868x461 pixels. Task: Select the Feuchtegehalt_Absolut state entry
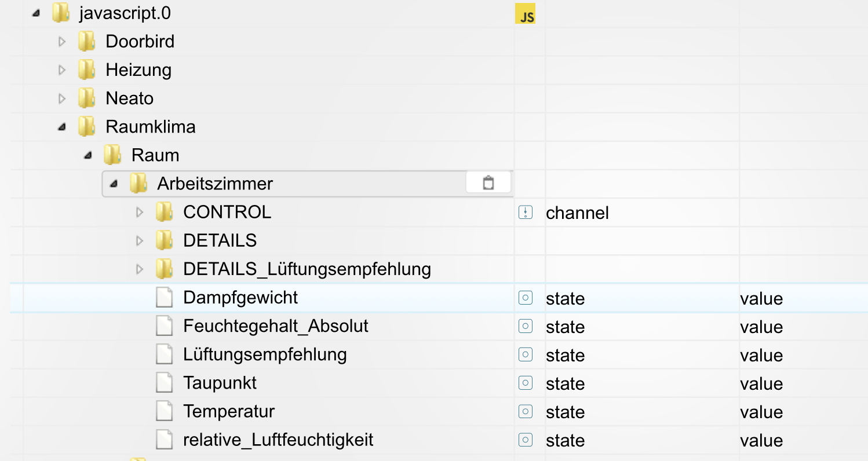pos(275,326)
